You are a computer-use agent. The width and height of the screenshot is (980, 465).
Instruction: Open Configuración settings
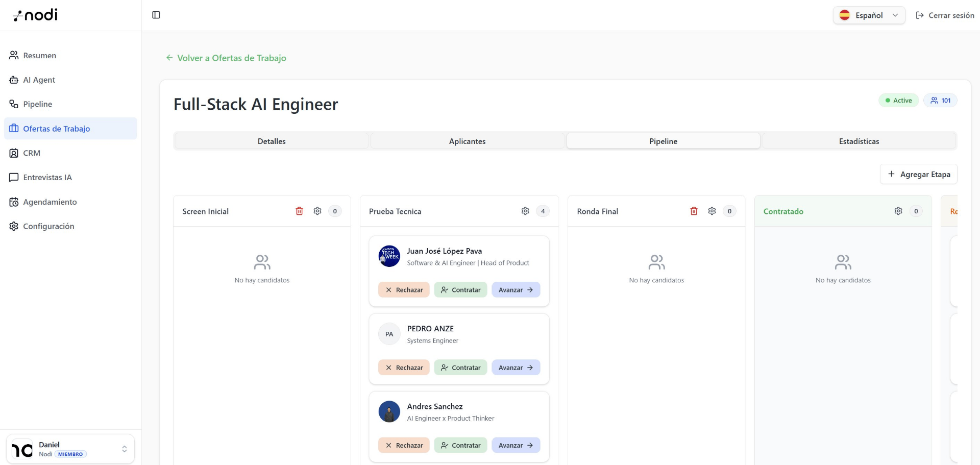(70, 226)
